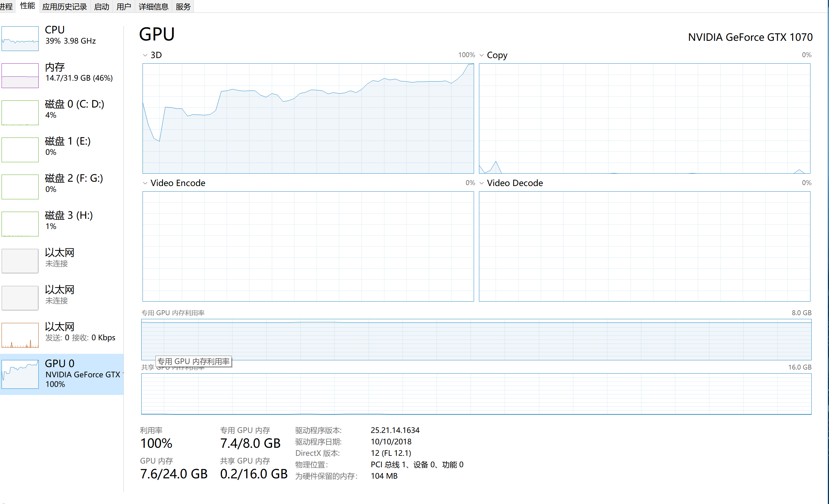Screen dimensions: 829x504
Task: Click driver date 10/10/2018
Action: [x=391, y=442]
